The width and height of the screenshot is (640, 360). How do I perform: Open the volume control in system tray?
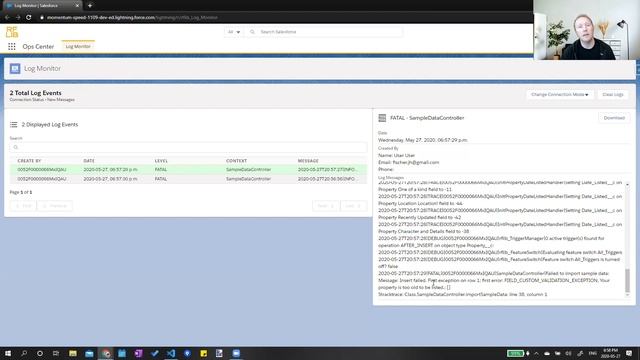(x=568, y=353)
